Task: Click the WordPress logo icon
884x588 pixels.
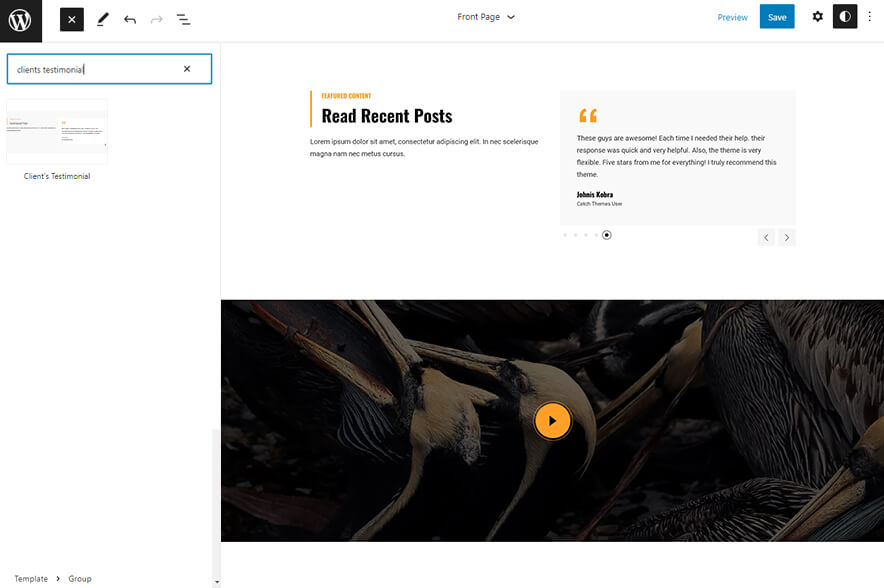Action: [20, 20]
